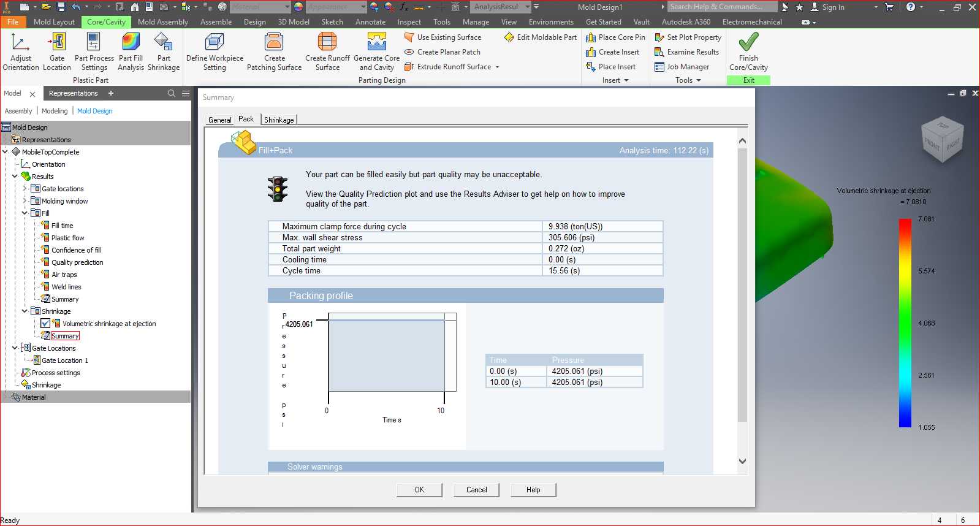The height and width of the screenshot is (526, 980).
Task: Switch to General tab in Summary dialog
Action: point(220,120)
